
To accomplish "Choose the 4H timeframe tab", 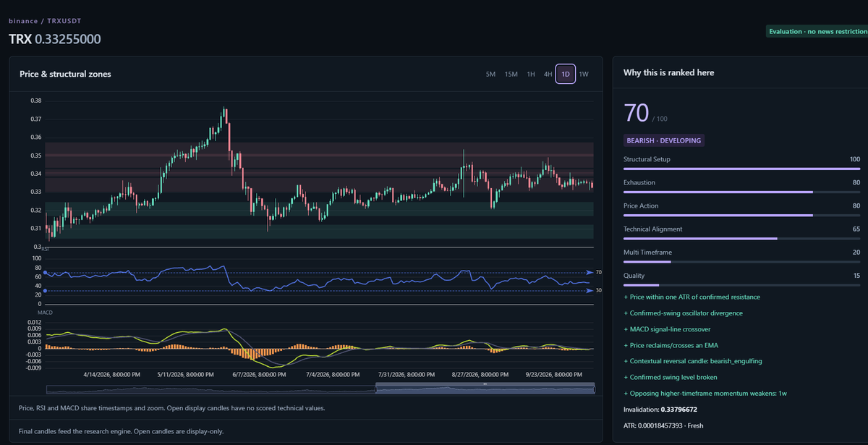I will point(548,74).
